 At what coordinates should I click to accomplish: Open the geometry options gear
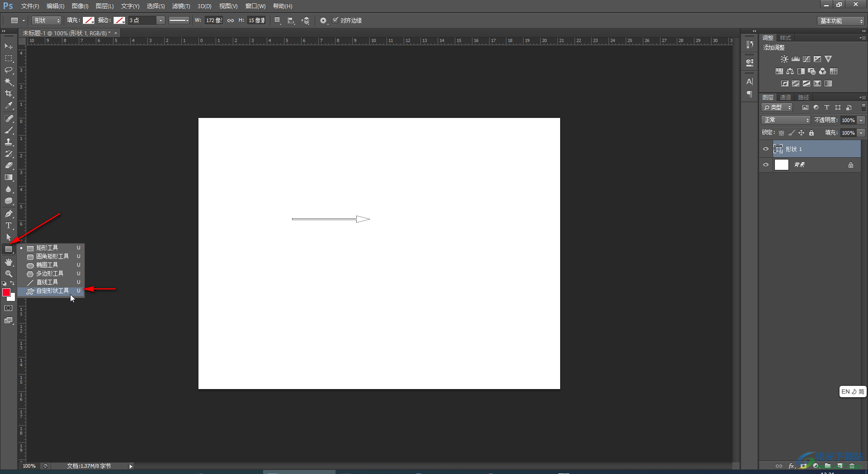point(323,20)
